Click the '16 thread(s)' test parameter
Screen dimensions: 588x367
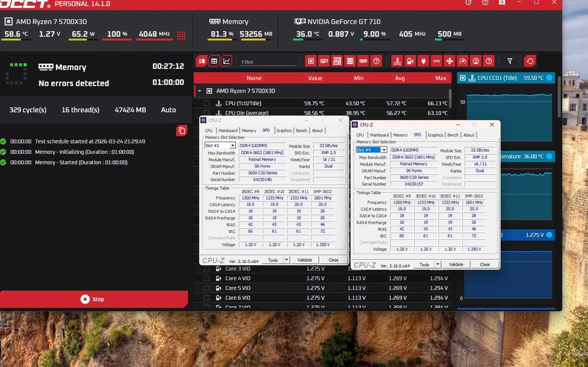(x=80, y=110)
